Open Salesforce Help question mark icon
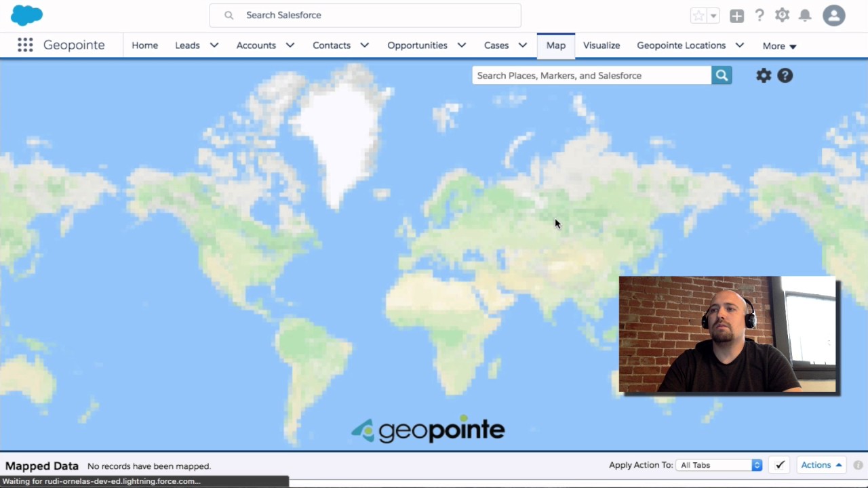Screen dimensions: 868x488 [x=759, y=15]
